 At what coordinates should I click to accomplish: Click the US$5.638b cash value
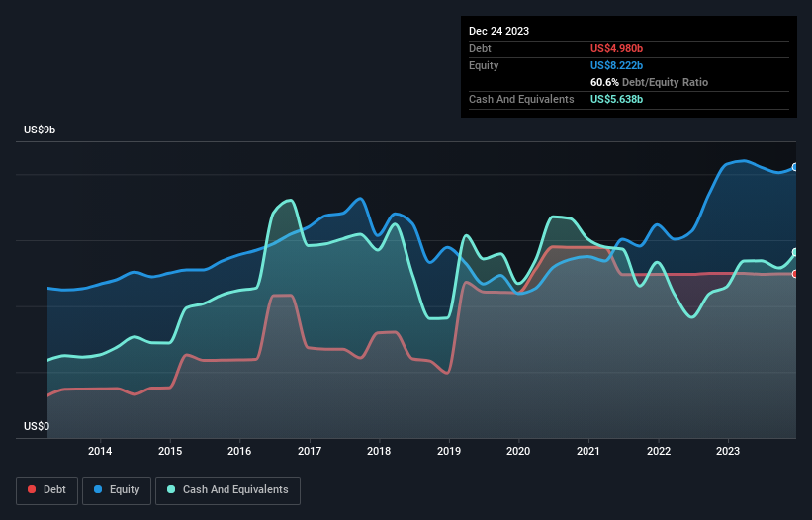(616, 99)
